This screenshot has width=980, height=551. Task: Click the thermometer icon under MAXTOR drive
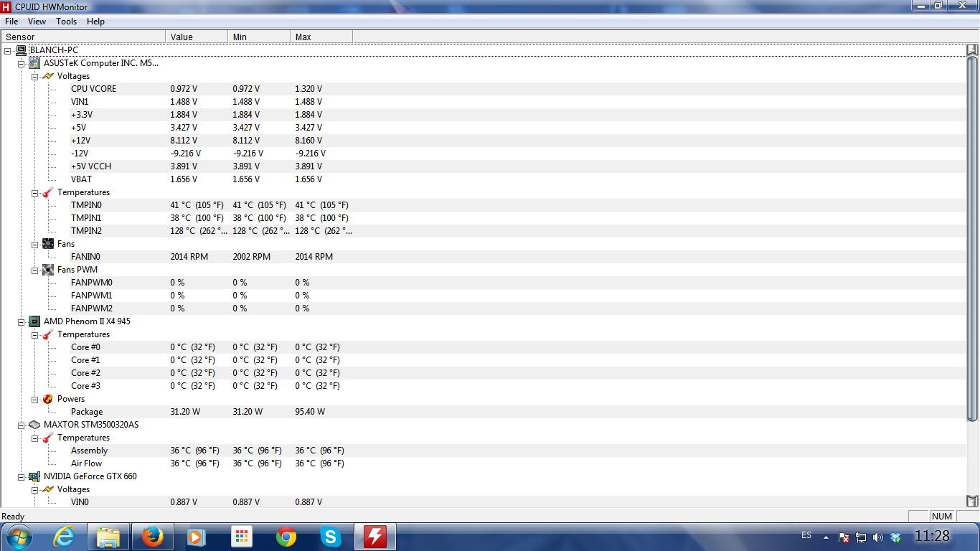coord(48,438)
